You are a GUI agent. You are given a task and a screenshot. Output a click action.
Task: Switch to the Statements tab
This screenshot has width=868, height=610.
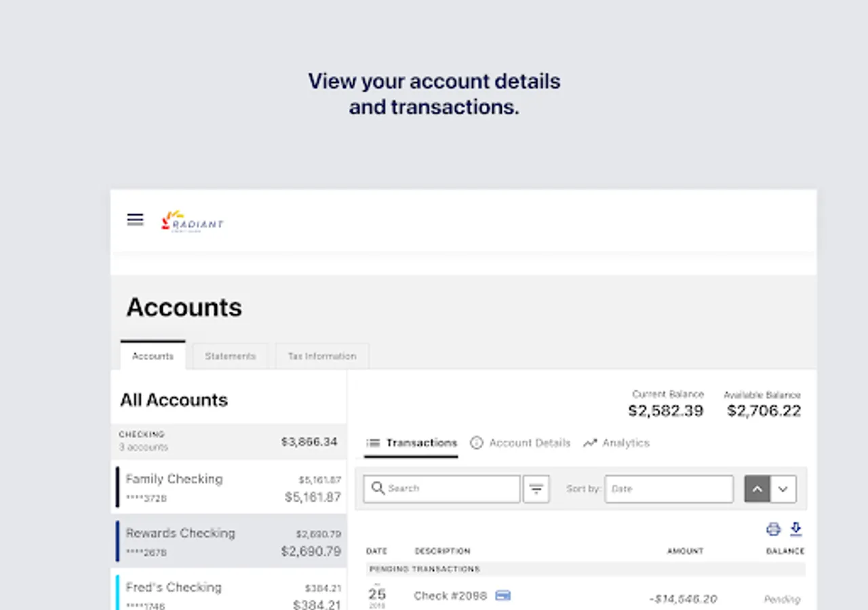coord(231,357)
